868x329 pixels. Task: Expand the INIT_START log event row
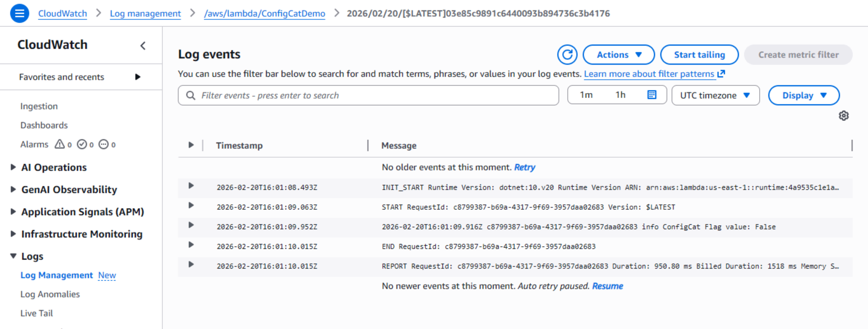pos(191,186)
